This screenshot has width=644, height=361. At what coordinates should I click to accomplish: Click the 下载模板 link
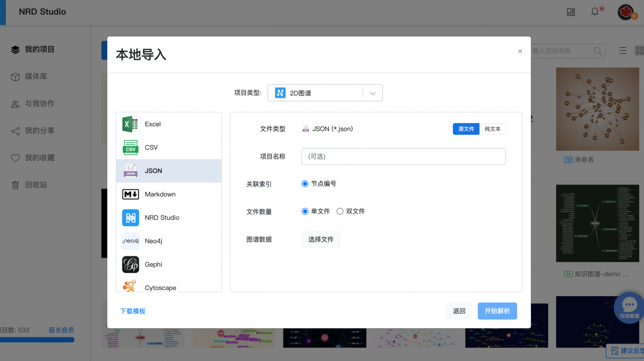tap(133, 311)
